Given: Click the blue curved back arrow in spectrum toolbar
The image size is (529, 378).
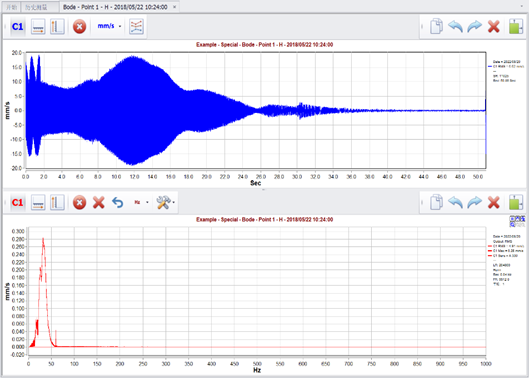Looking at the screenshot, I should (117, 203).
